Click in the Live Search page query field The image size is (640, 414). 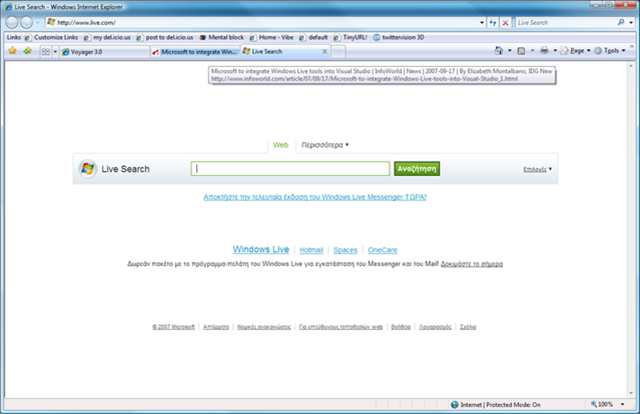[290, 169]
